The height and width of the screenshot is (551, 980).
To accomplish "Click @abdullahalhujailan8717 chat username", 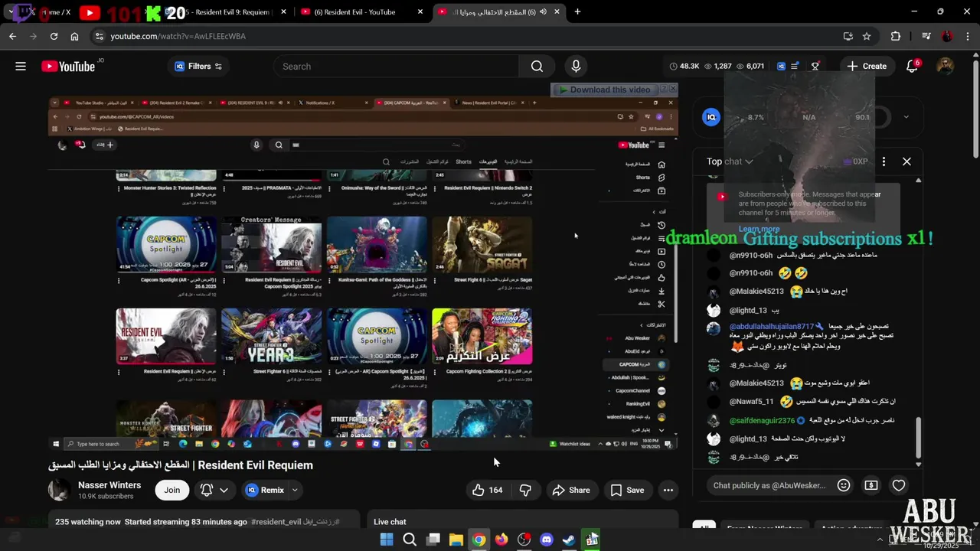I will click(772, 327).
